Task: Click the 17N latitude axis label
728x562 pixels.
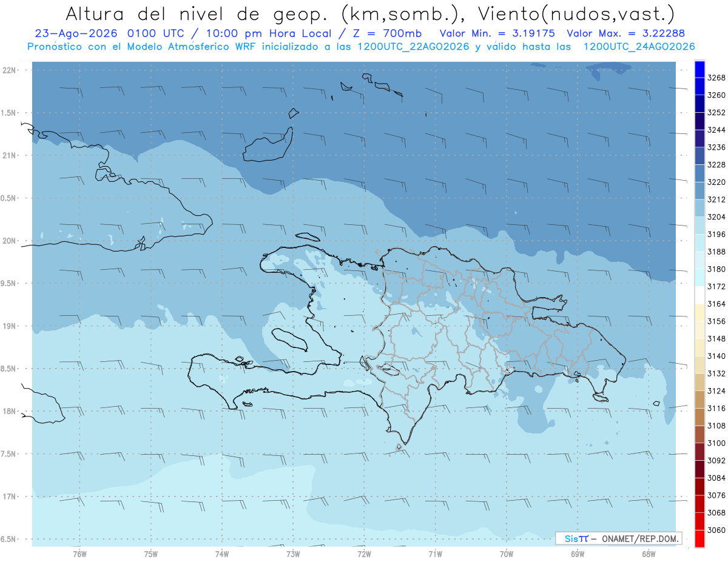Action: 9,497
